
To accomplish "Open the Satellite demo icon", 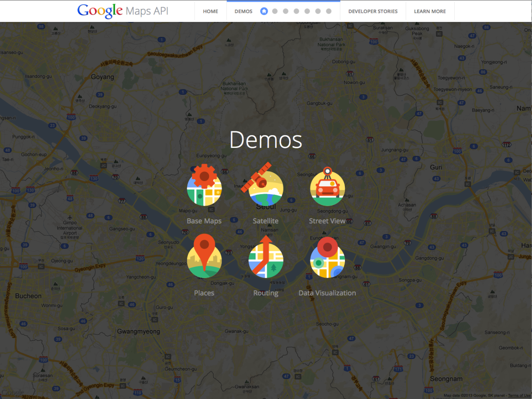I will (x=263, y=184).
